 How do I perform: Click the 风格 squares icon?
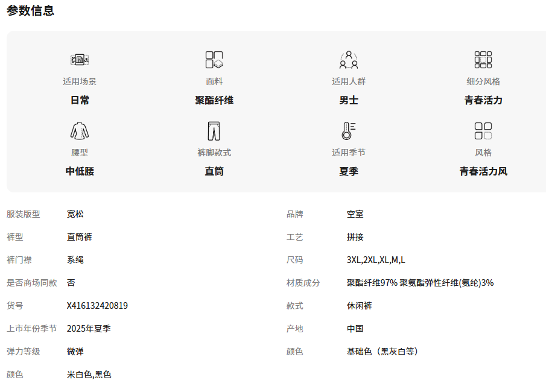tap(483, 131)
